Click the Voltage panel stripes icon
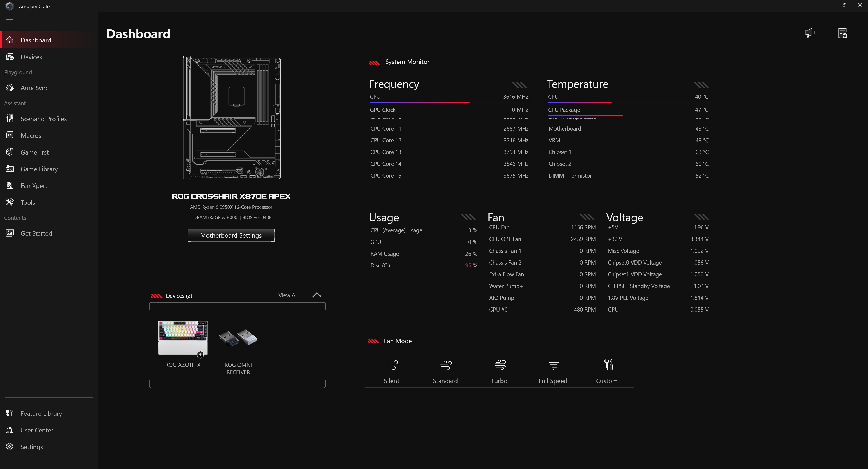868x469 pixels. point(701,217)
